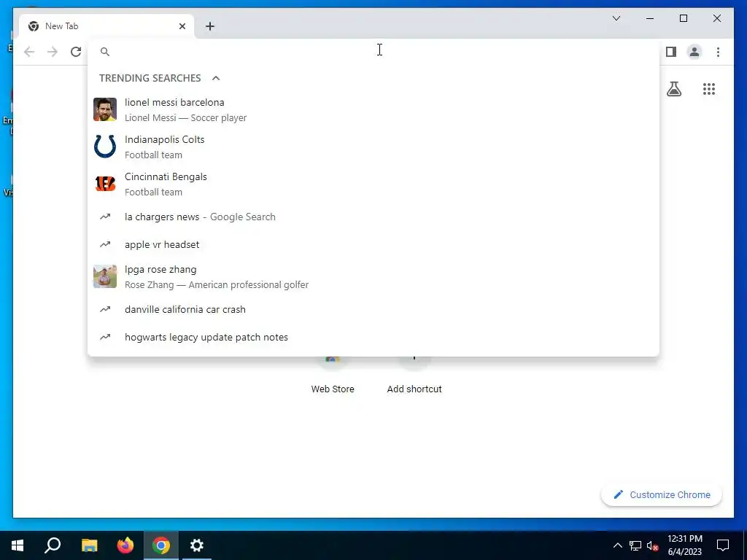Click the Lionel Messi thumbnail
747x560 pixels.
click(x=105, y=109)
